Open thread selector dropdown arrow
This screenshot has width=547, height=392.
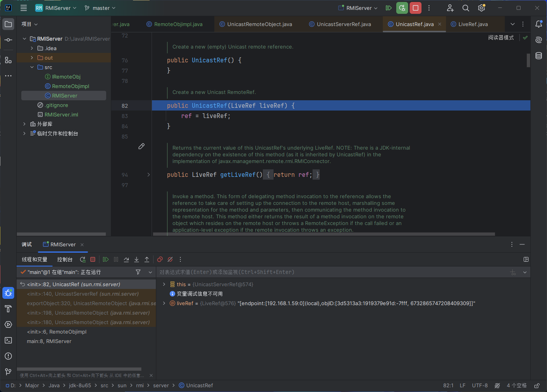150,272
